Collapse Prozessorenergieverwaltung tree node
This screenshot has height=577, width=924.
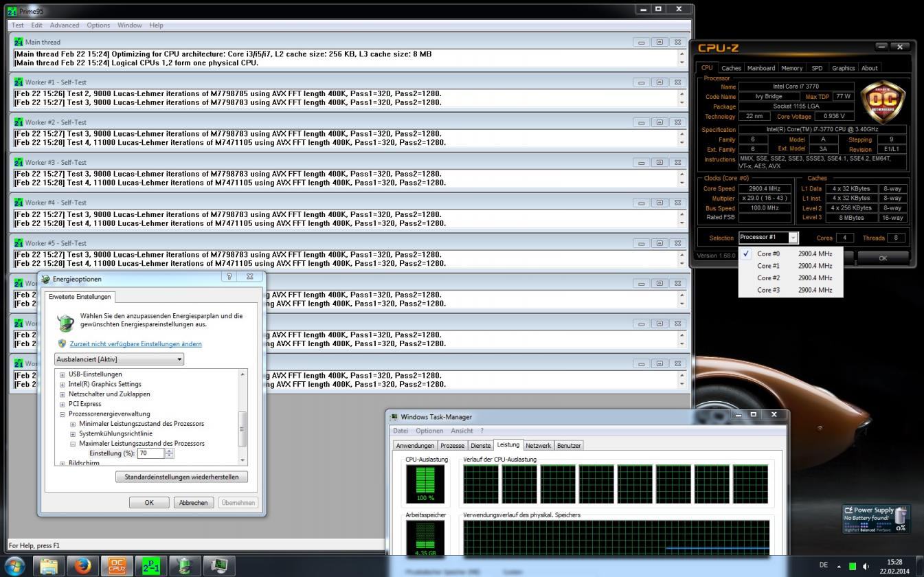63,414
